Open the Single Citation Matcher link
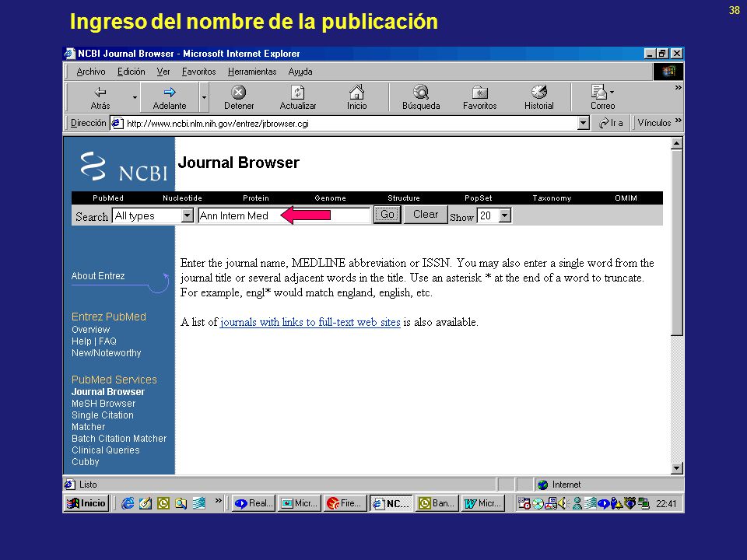 pyautogui.click(x=103, y=421)
